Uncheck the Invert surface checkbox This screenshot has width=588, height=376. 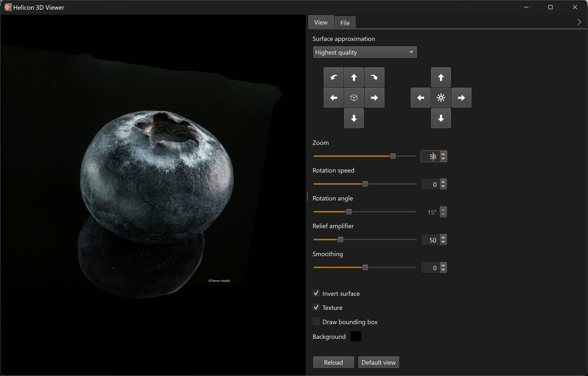coord(316,293)
